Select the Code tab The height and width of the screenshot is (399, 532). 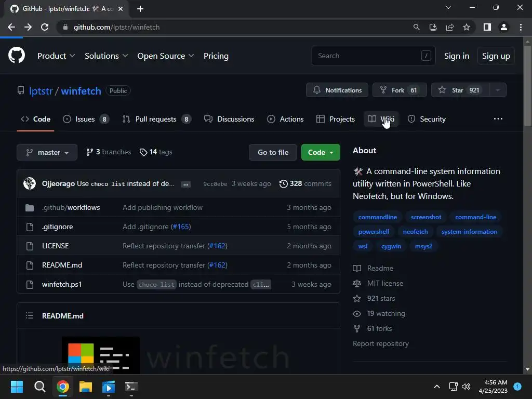[36, 119]
